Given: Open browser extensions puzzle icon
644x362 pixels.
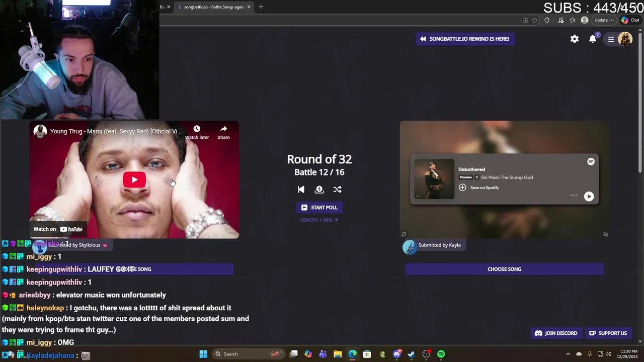Looking at the screenshot, I should [547, 20].
